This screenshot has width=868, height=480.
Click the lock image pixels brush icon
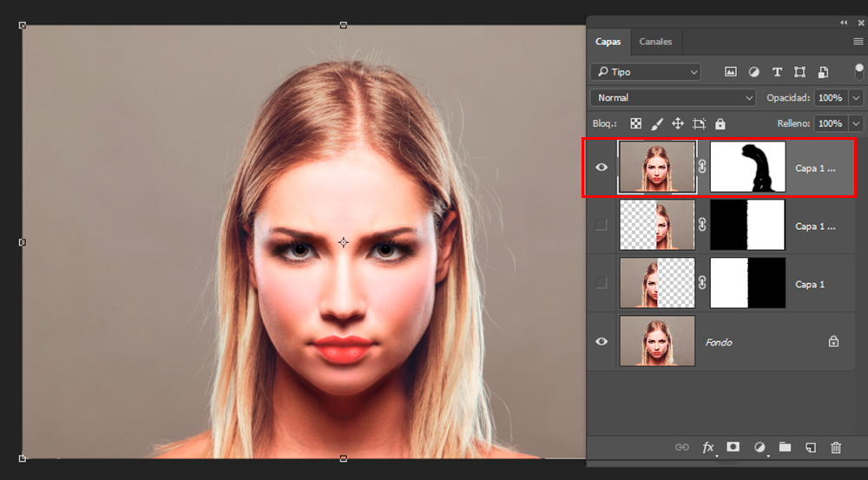pos(657,124)
